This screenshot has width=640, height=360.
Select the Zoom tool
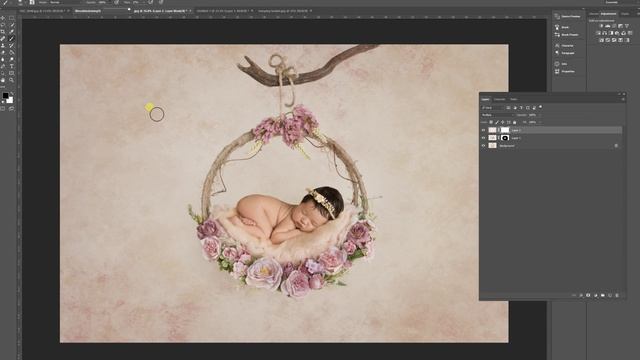pos(11,80)
